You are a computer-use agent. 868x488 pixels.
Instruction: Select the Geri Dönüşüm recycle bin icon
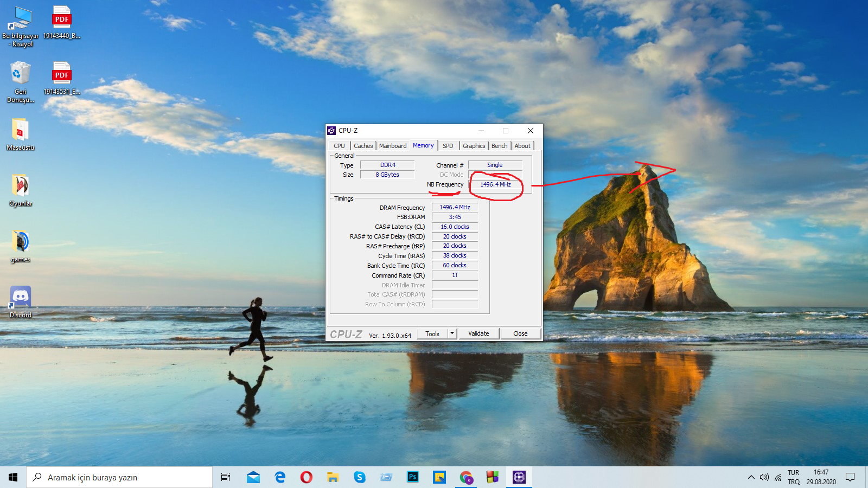[21, 82]
